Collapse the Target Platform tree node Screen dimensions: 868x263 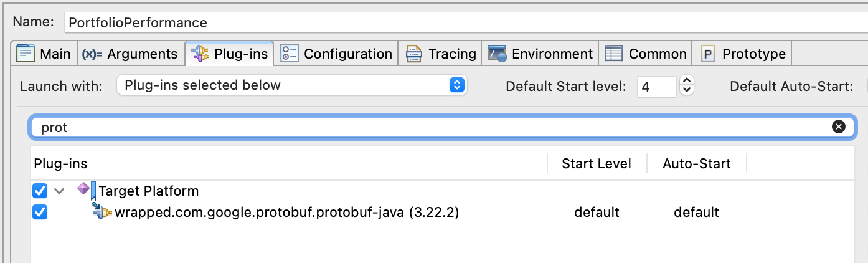coord(59,191)
